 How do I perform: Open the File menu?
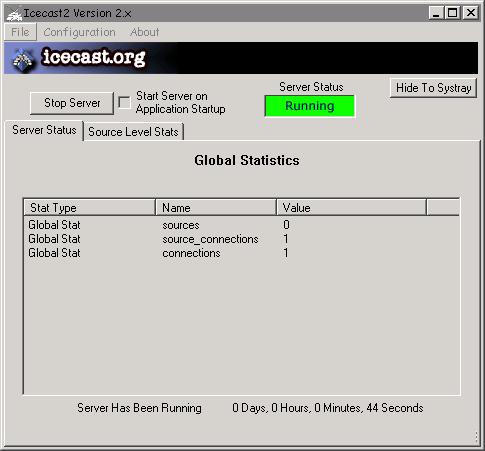click(20, 32)
